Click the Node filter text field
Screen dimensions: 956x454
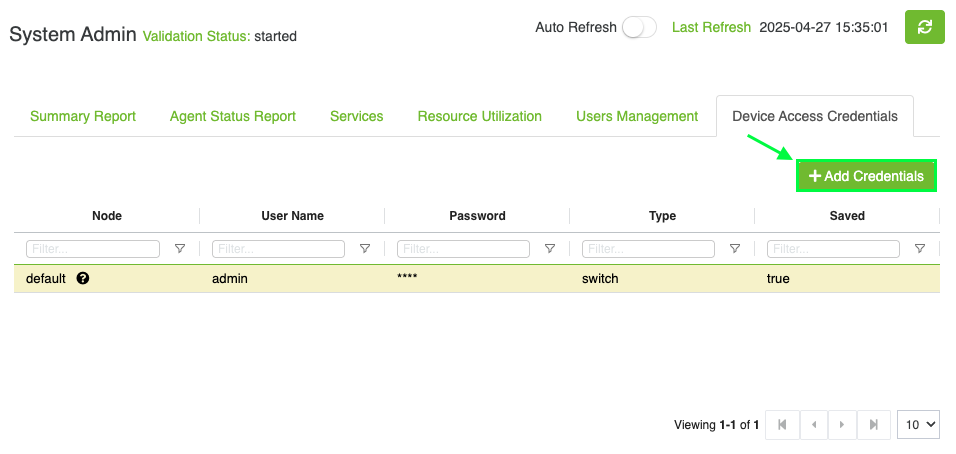93,249
